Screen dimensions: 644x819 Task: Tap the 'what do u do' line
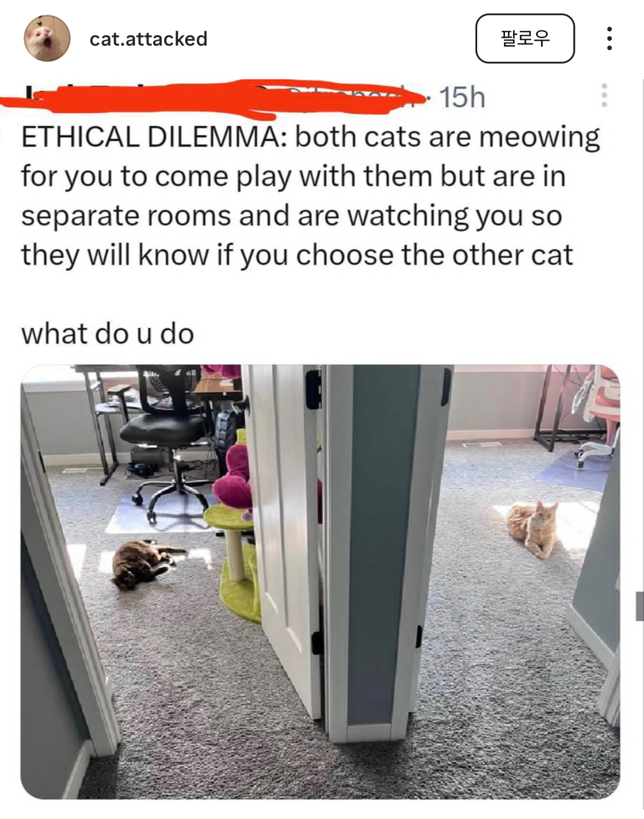[x=107, y=333]
